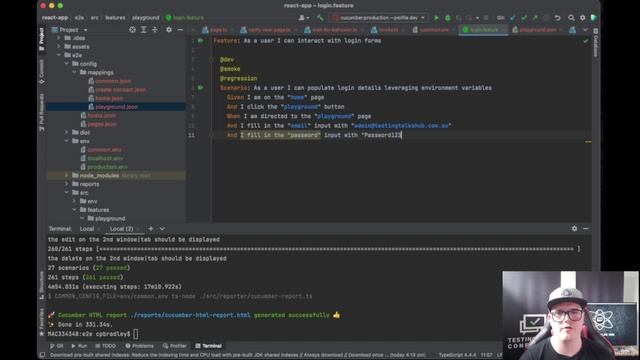Collapse the mappings folder
This screenshot has height=360, width=640.
tap(74, 72)
